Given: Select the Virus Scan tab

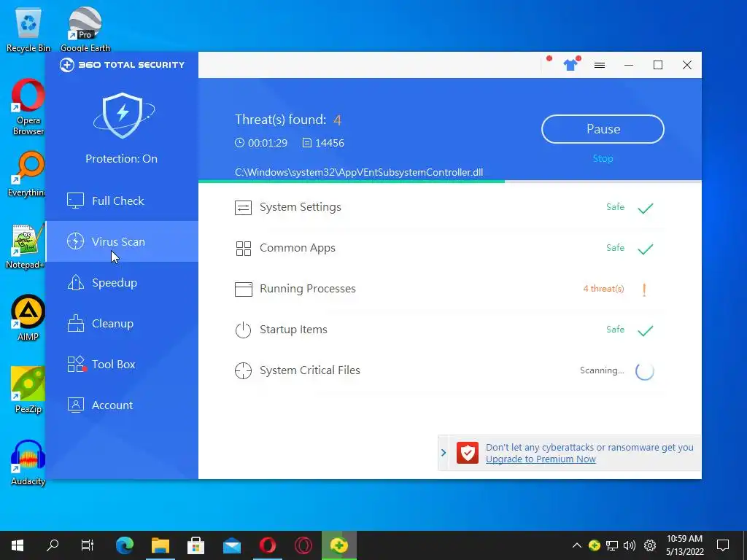Looking at the screenshot, I should pos(122,241).
